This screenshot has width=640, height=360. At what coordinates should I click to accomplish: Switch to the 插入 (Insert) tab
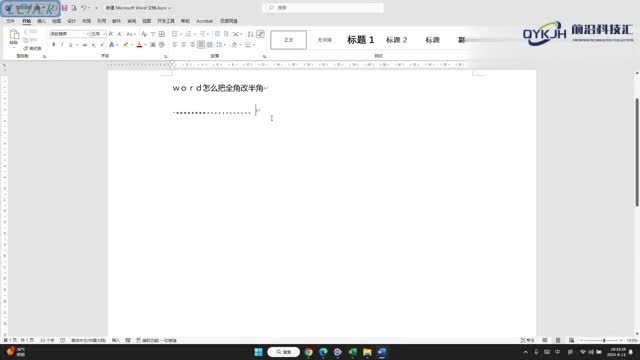coord(41,21)
